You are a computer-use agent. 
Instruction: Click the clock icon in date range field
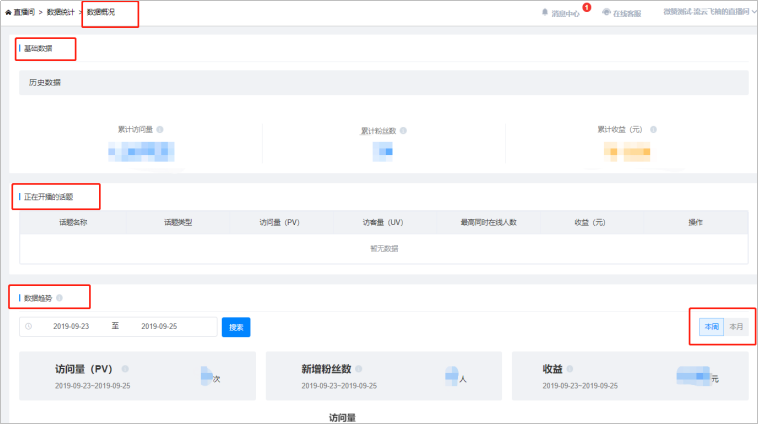[28, 327]
